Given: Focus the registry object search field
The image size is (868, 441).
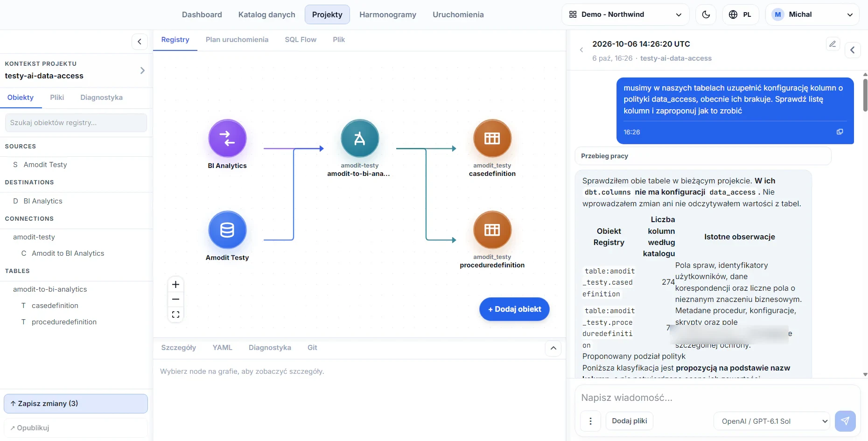Looking at the screenshot, I should [x=76, y=123].
